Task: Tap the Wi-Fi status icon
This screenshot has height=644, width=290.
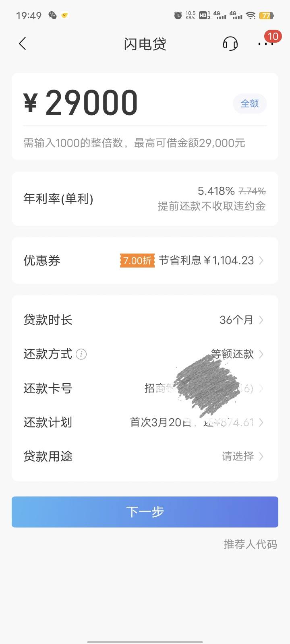Action: coord(251,15)
